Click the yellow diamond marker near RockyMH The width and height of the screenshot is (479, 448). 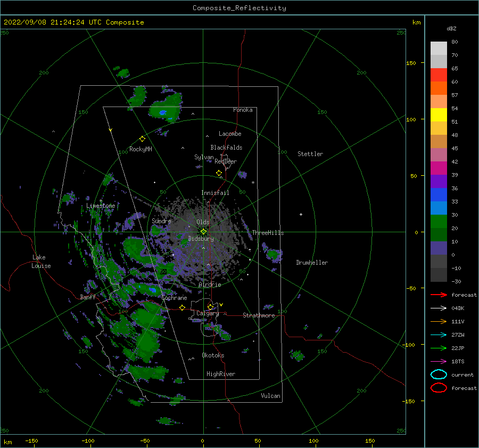pos(142,139)
